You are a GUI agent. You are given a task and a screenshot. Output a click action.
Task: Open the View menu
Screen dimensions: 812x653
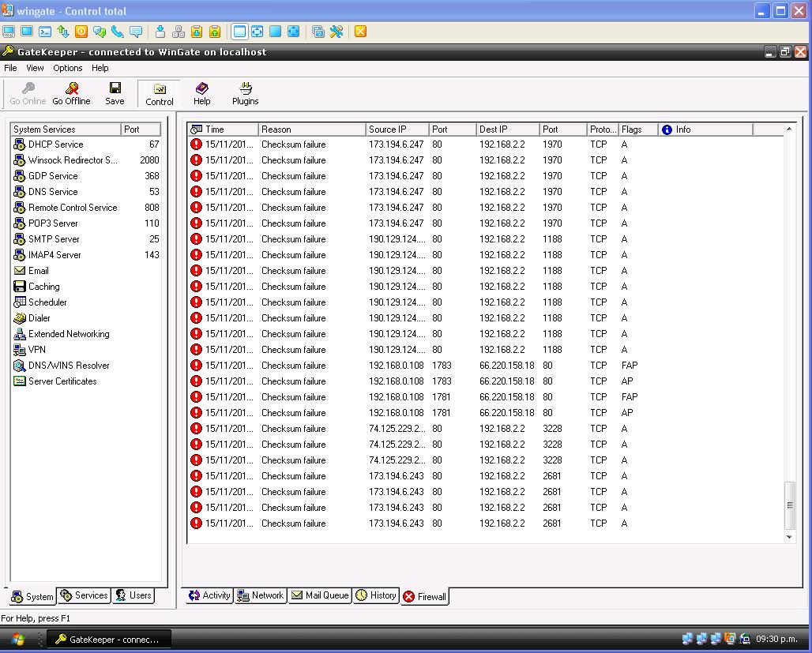[x=35, y=68]
